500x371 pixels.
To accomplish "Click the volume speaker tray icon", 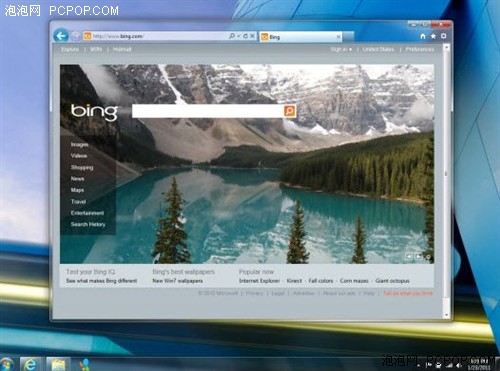I will click(x=459, y=366).
